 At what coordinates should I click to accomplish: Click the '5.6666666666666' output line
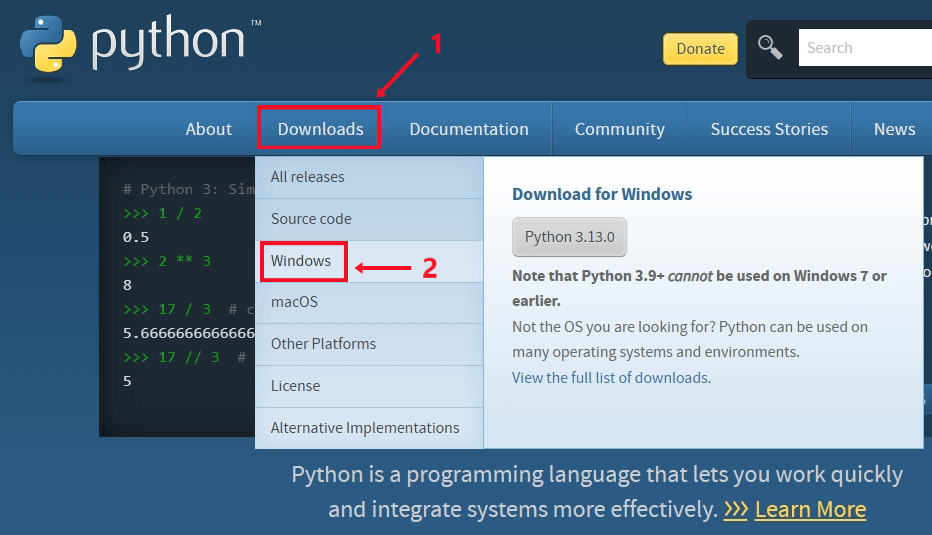(189, 333)
